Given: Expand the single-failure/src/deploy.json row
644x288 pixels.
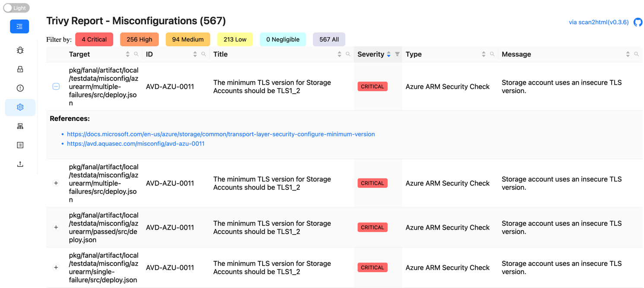Looking at the screenshot, I should point(56,267).
